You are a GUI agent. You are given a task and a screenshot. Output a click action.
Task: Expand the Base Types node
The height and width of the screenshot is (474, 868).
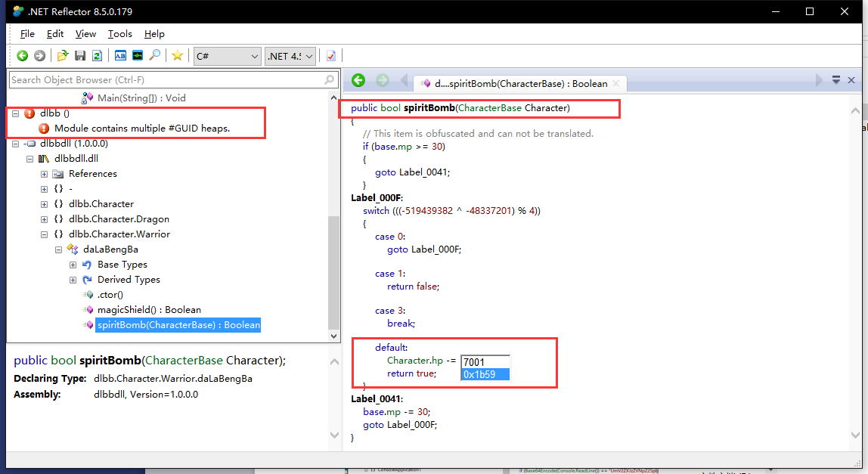point(73,265)
